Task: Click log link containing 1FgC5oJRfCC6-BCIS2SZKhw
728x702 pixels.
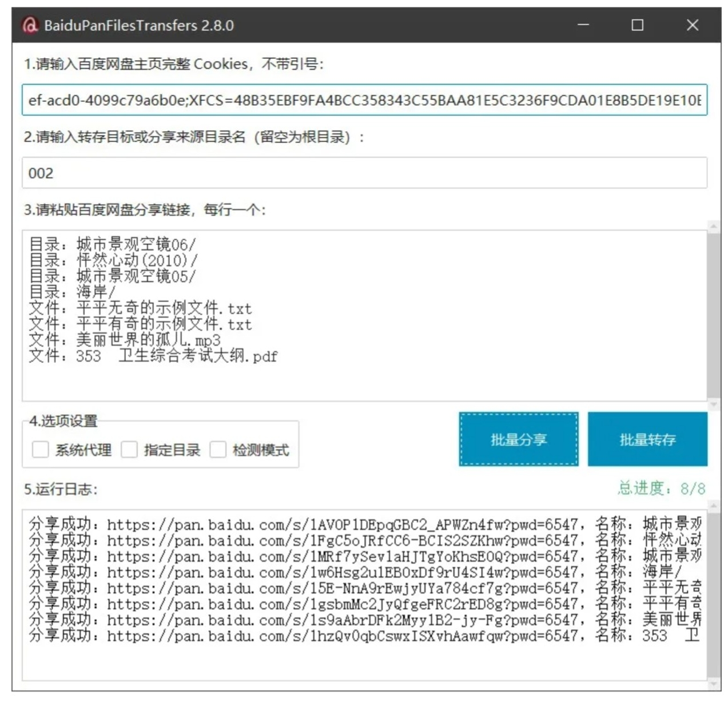Action: (343, 540)
